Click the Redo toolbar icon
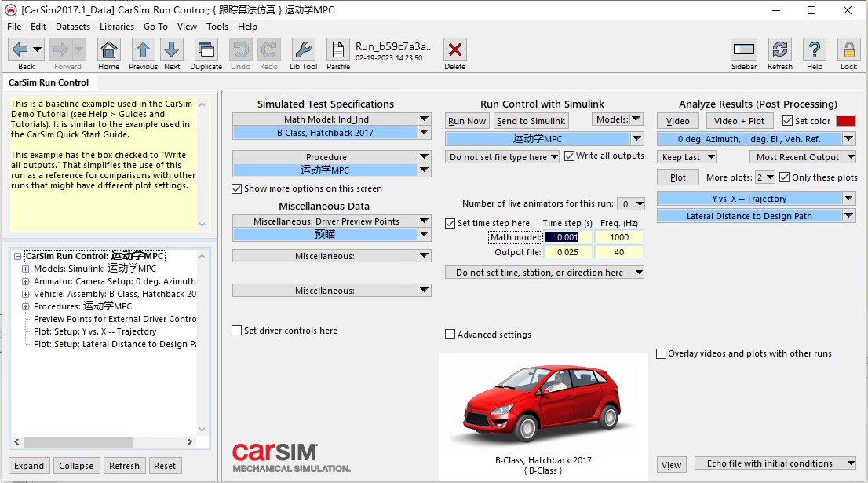 (x=268, y=49)
